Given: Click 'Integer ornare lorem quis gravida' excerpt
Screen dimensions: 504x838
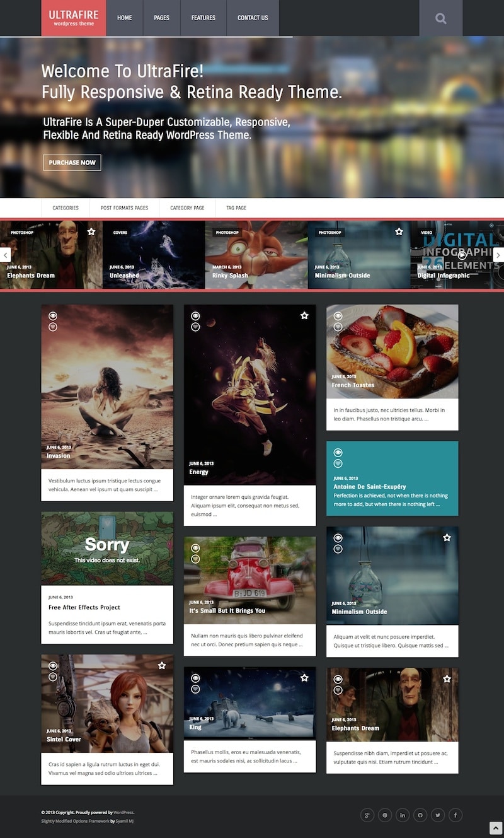Looking at the screenshot, I should click(x=245, y=506).
